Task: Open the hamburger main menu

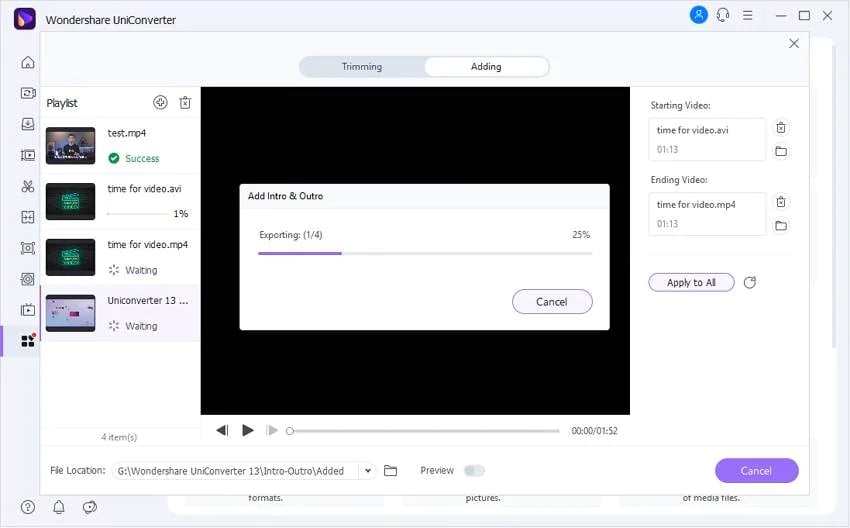Action: click(x=748, y=15)
